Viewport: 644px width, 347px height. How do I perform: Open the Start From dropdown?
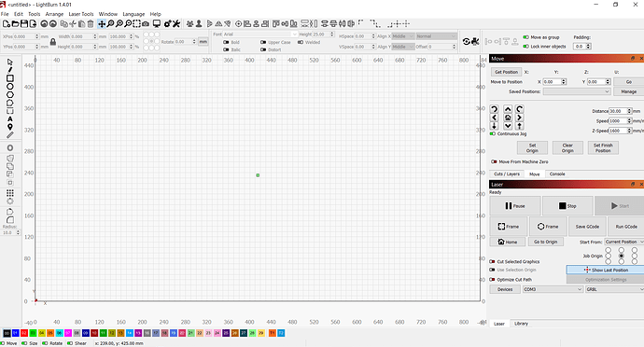(x=623, y=242)
